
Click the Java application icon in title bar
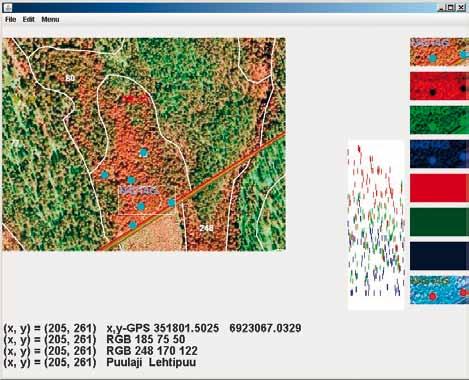(x=8, y=7)
